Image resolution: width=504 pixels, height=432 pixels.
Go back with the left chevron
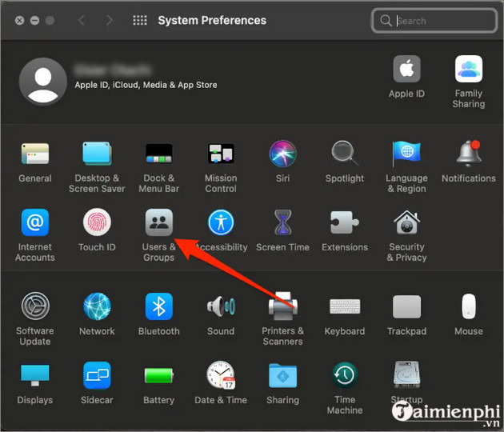(82, 20)
